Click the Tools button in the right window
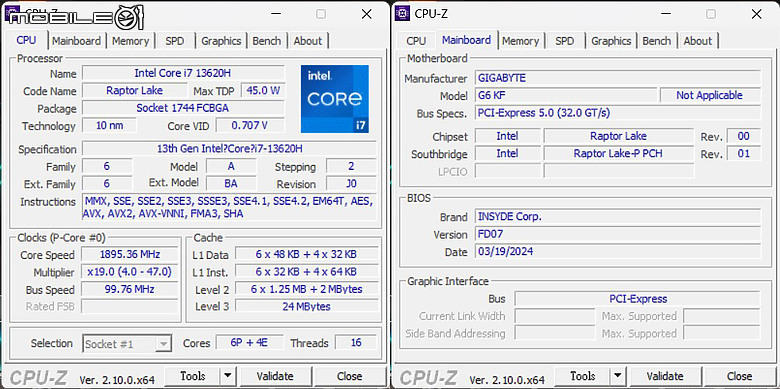 [x=583, y=376]
